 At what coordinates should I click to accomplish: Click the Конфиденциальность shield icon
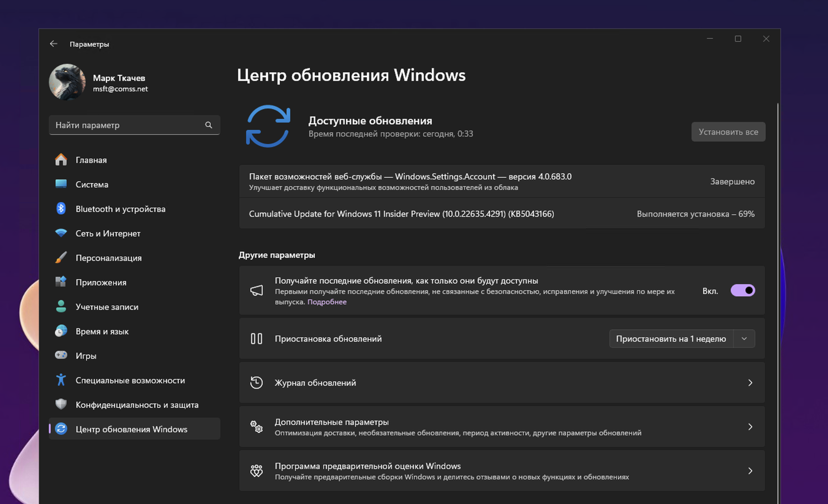tap(61, 404)
